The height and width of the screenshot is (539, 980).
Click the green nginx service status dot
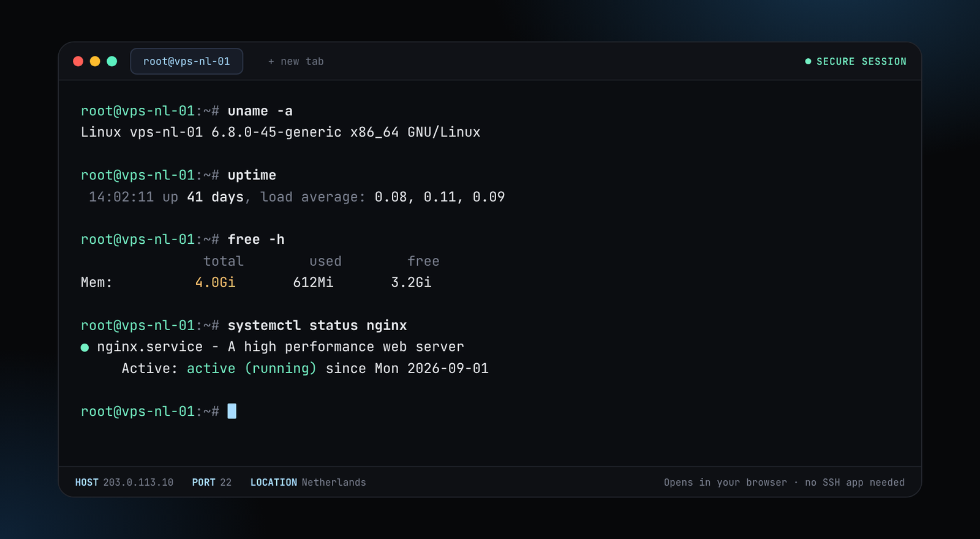(x=85, y=347)
